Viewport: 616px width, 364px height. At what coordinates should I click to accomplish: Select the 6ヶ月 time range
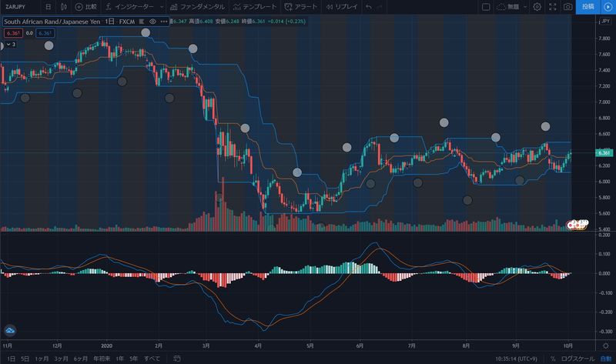click(x=80, y=359)
